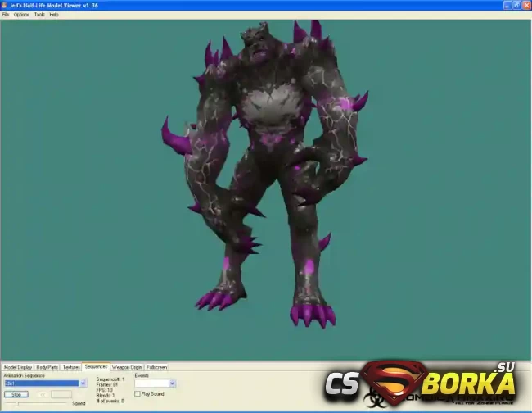
Task: Open the Tools menu
Action: click(x=39, y=15)
